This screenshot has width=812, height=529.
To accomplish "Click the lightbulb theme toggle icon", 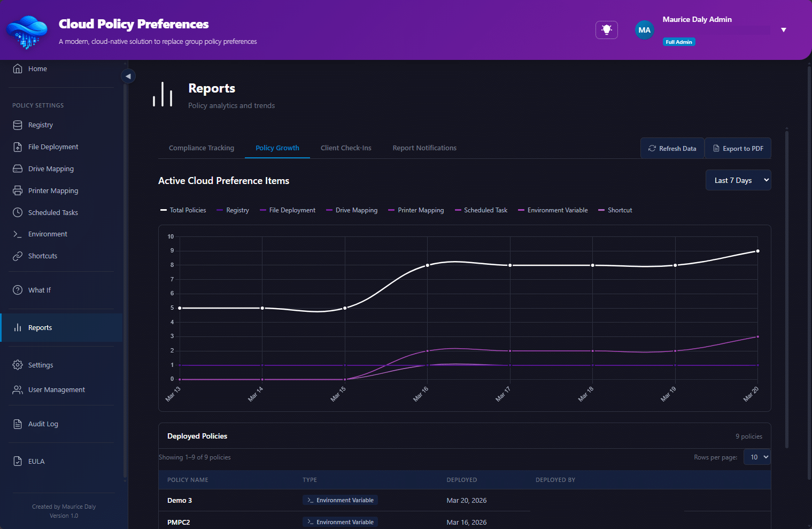I will 606,30.
